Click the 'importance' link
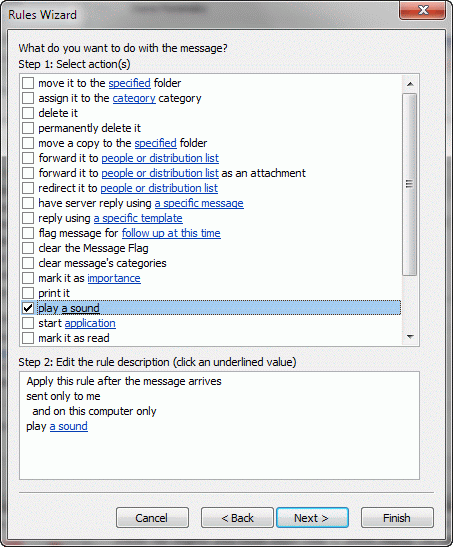Screen dimensions: 453x547 pyautogui.click(x=114, y=278)
